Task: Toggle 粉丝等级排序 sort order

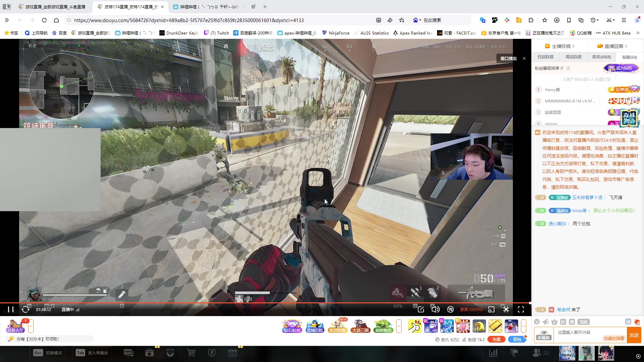Action: (549, 68)
